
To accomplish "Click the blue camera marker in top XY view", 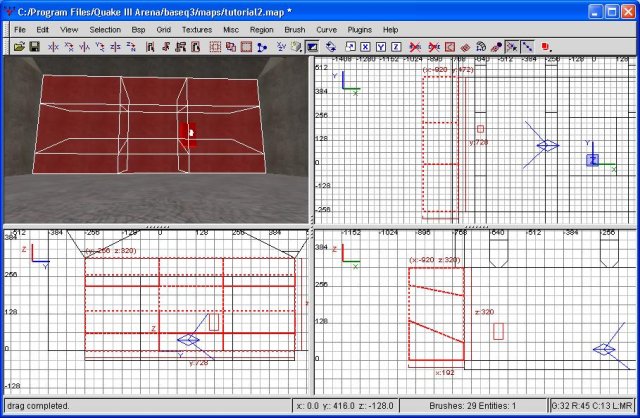I will 548,145.
